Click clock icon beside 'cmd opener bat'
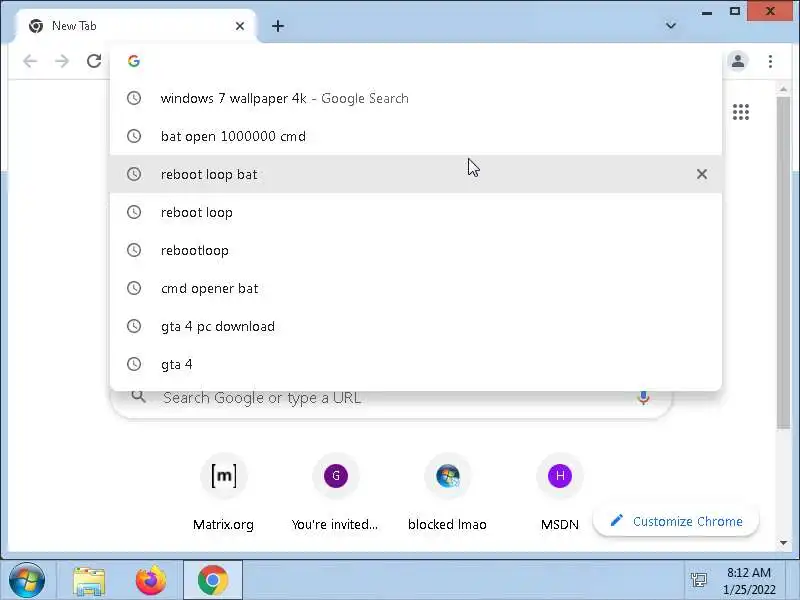Viewport: 800px width, 600px height. point(134,288)
